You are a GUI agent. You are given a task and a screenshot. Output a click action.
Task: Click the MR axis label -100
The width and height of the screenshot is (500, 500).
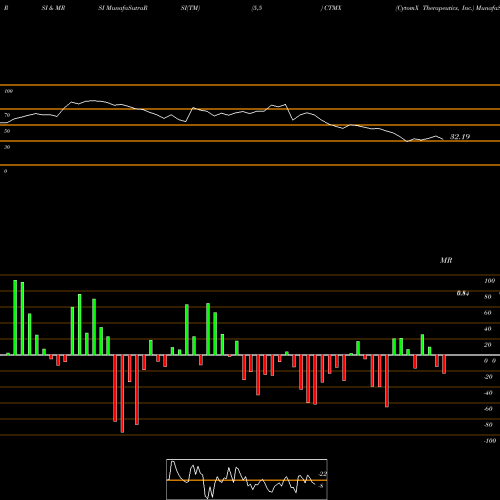(x=490, y=441)
